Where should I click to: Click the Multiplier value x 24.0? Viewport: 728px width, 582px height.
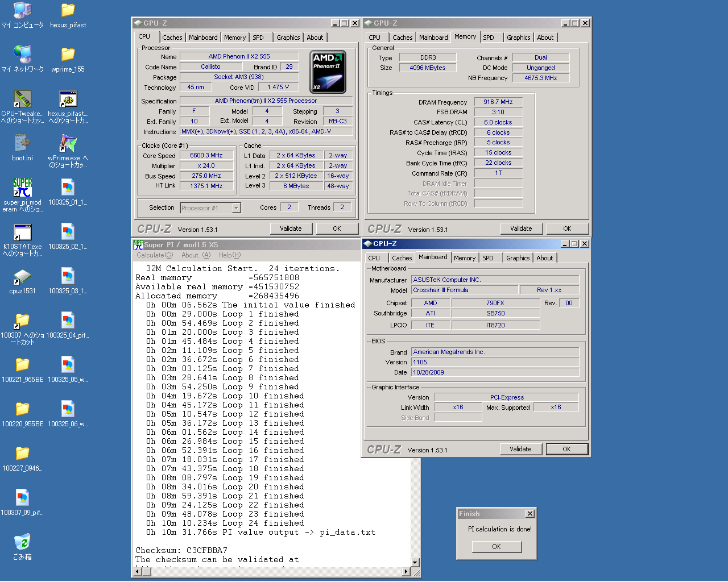tap(206, 166)
